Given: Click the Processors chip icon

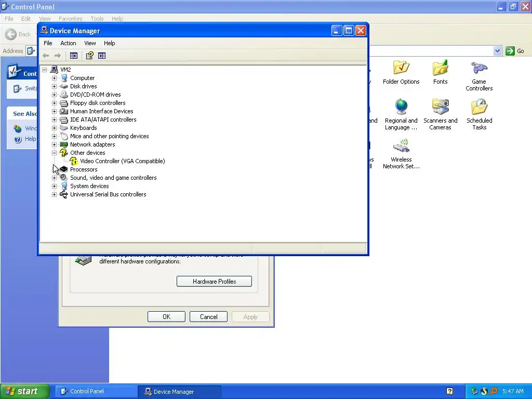Looking at the screenshot, I should coord(64,169).
